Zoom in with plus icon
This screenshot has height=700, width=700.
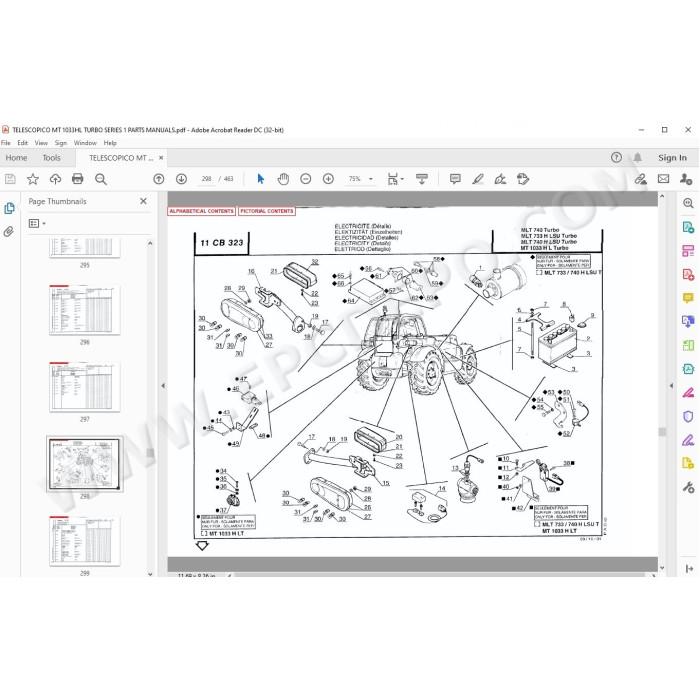328,179
